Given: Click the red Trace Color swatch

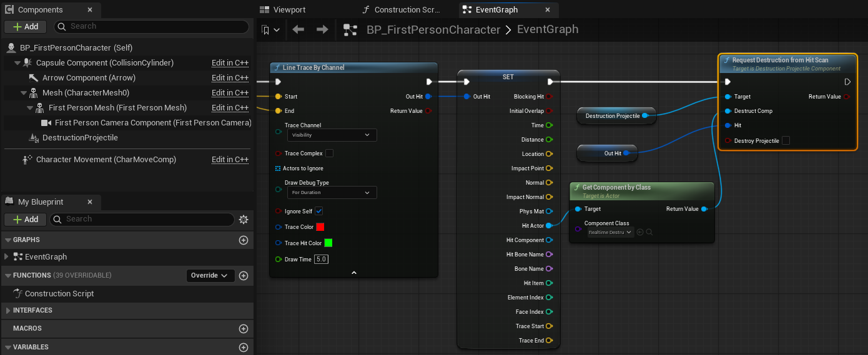Looking at the screenshot, I should tap(320, 227).
